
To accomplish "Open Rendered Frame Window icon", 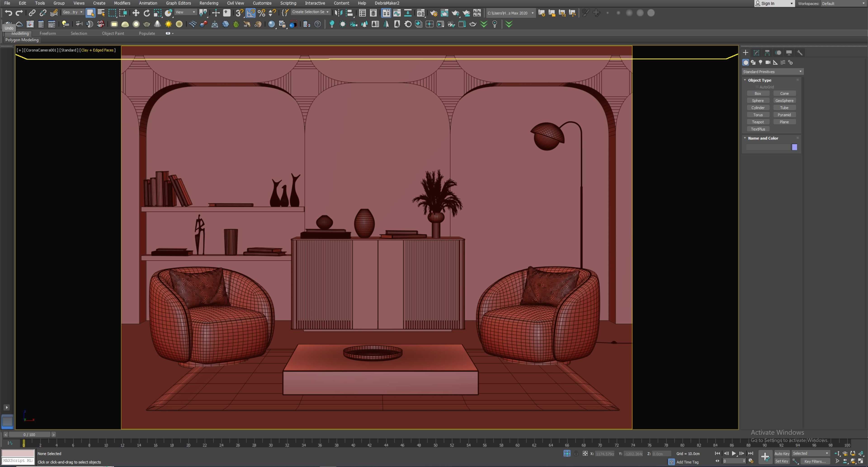I will [444, 13].
